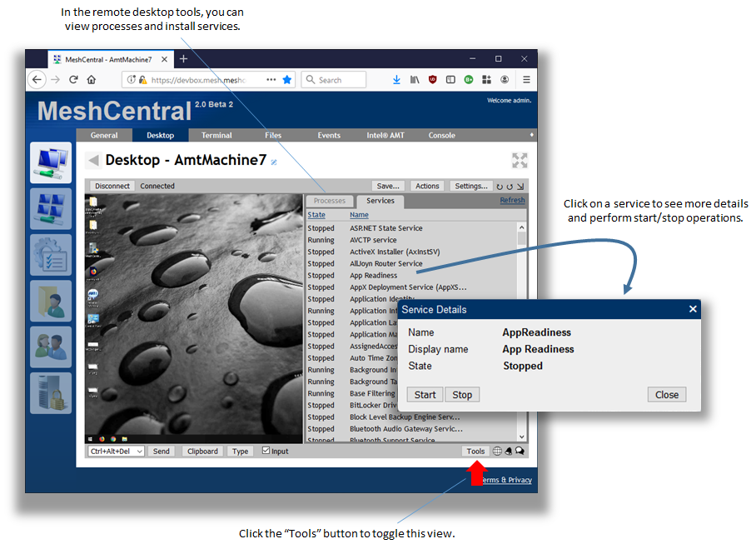756x549 pixels.
Task: Select the Processes tab in the tools panel
Action: 330,201
